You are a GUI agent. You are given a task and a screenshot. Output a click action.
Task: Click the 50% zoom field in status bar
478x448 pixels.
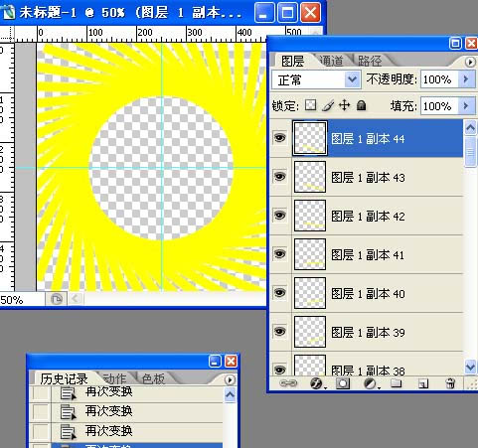click(x=22, y=300)
